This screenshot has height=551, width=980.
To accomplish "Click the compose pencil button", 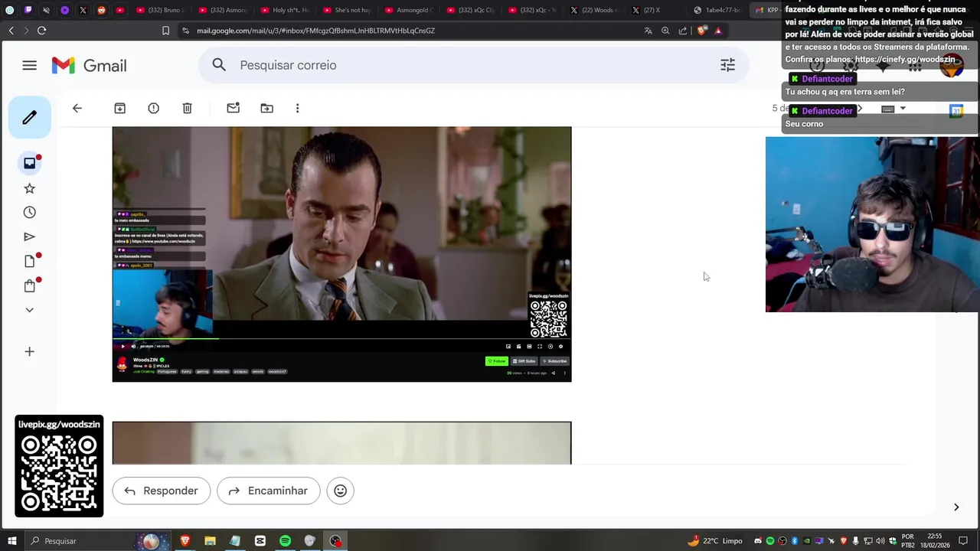I will click(29, 117).
